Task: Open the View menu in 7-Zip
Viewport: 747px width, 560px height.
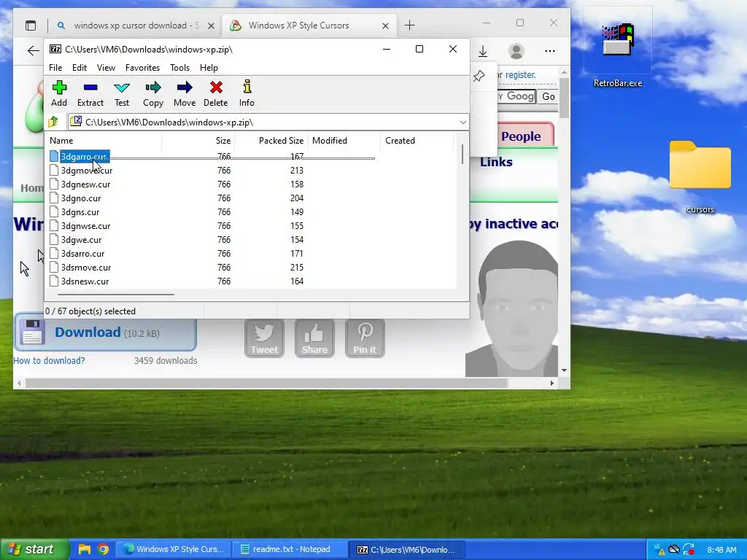Action: click(x=106, y=68)
